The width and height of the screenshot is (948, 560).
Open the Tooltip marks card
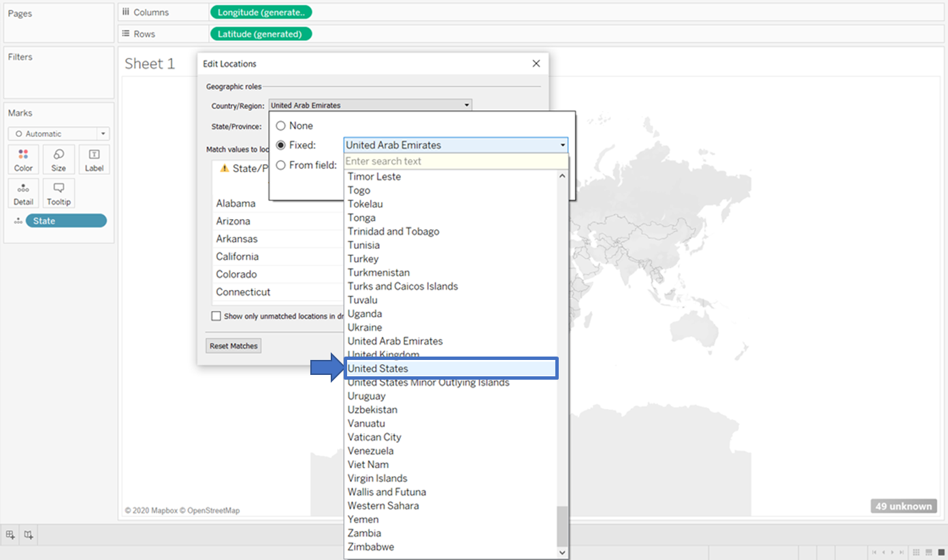pyautogui.click(x=59, y=193)
